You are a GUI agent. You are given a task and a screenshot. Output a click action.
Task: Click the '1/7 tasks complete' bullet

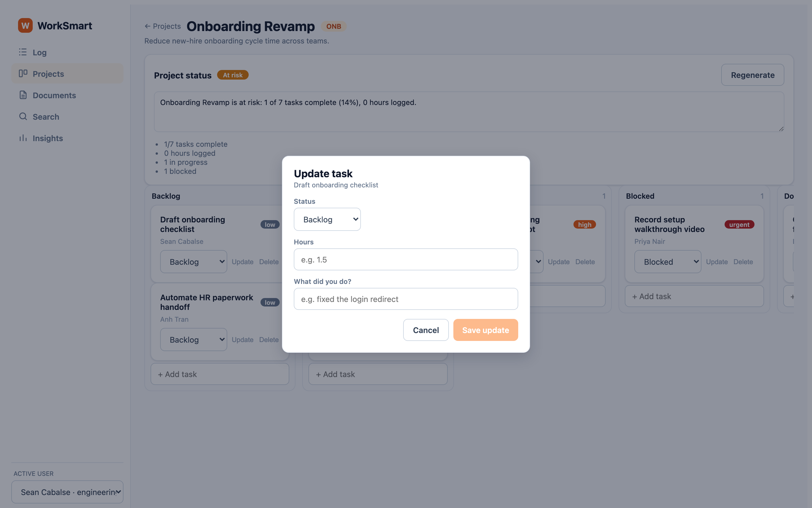click(x=196, y=144)
